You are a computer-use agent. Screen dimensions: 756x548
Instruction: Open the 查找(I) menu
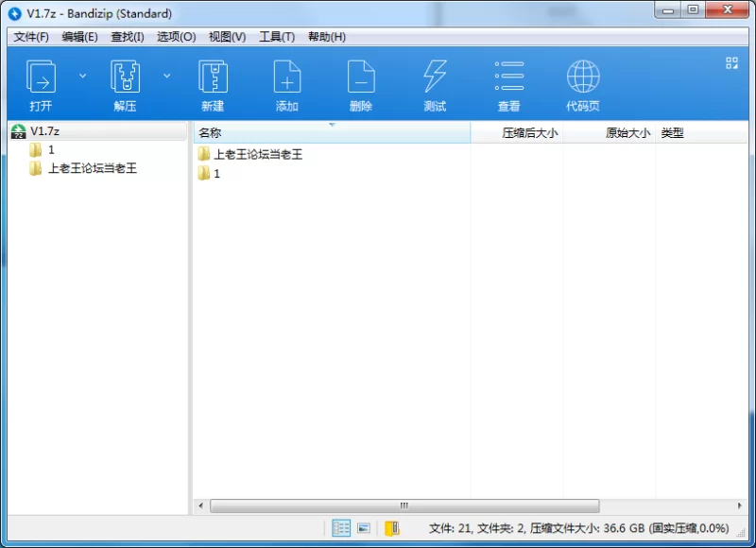pyautogui.click(x=128, y=37)
